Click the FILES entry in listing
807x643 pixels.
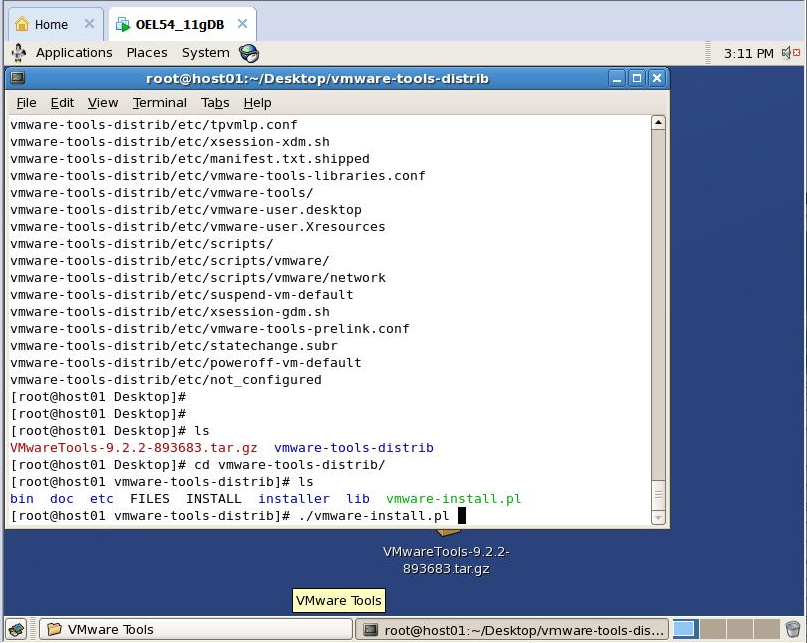pos(150,499)
